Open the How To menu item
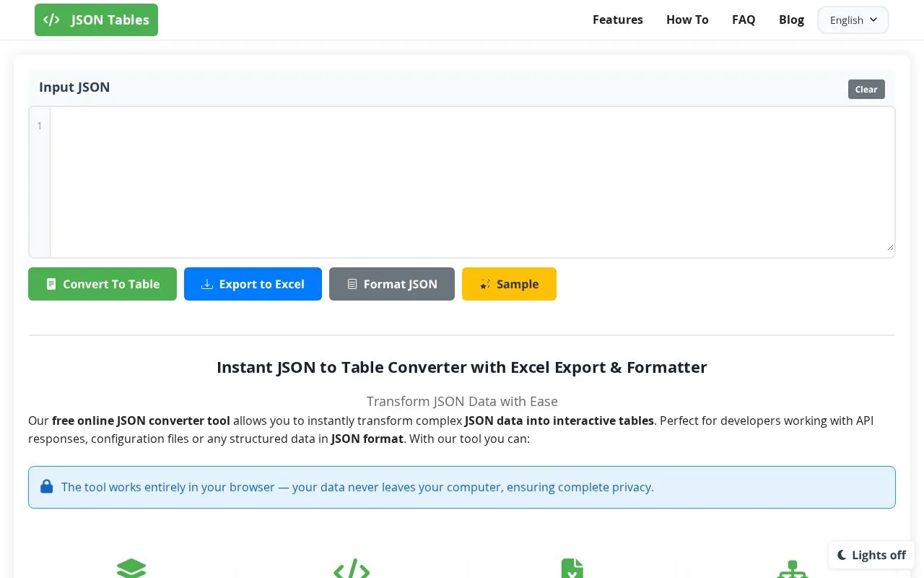Viewport: 924px width, 578px height. 687,20
